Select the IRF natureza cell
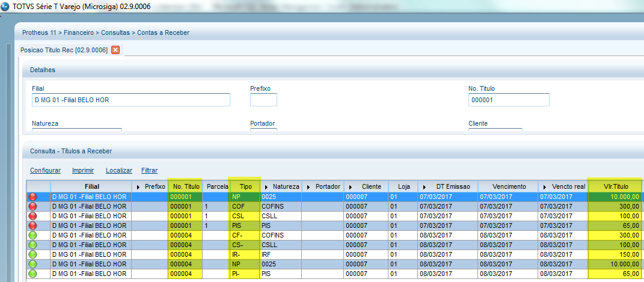 (281, 254)
